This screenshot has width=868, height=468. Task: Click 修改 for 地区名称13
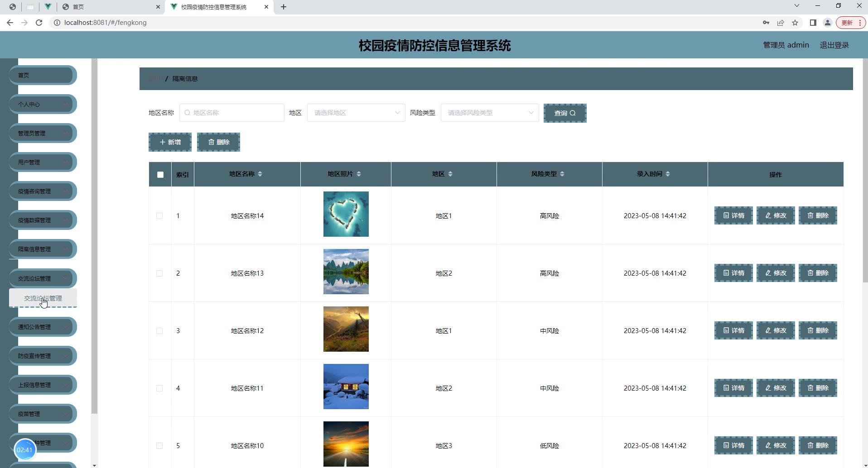click(x=776, y=273)
